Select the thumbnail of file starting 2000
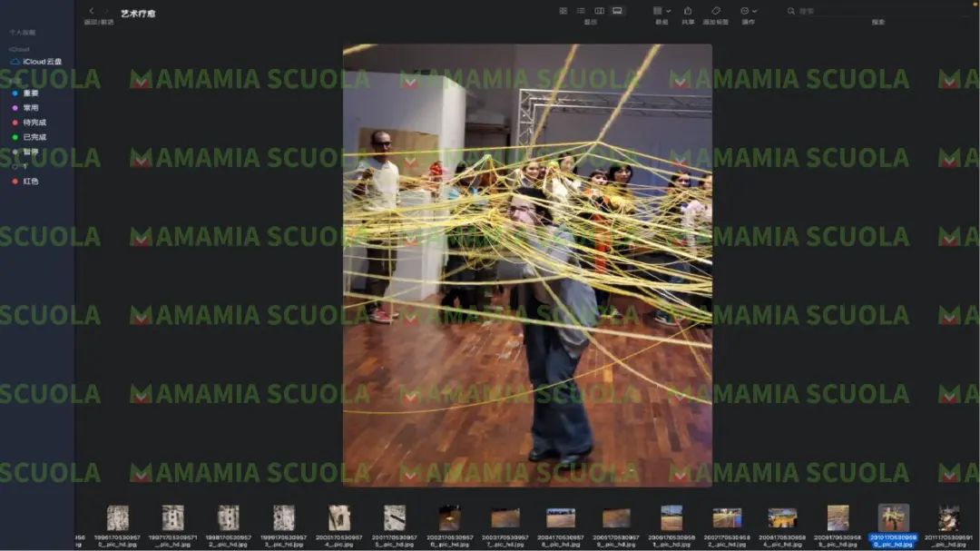Image resolution: width=980 pixels, height=551 pixels. (339, 517)
